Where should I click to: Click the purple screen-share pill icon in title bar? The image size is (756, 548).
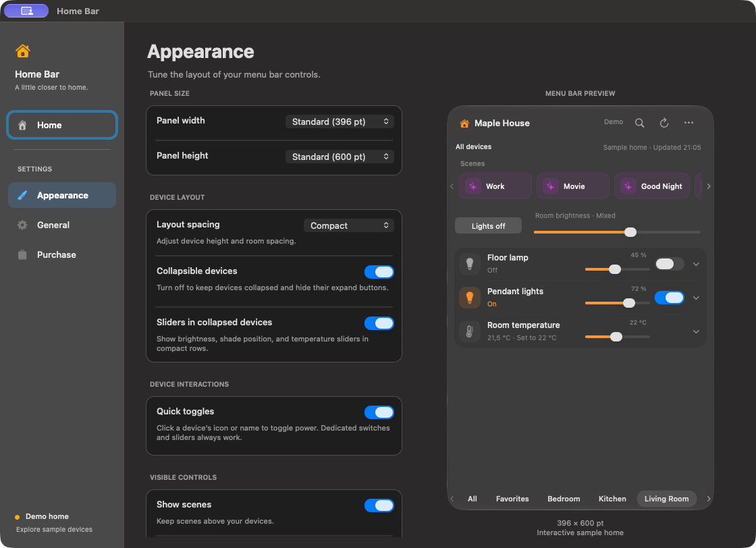tap(26, 11)
